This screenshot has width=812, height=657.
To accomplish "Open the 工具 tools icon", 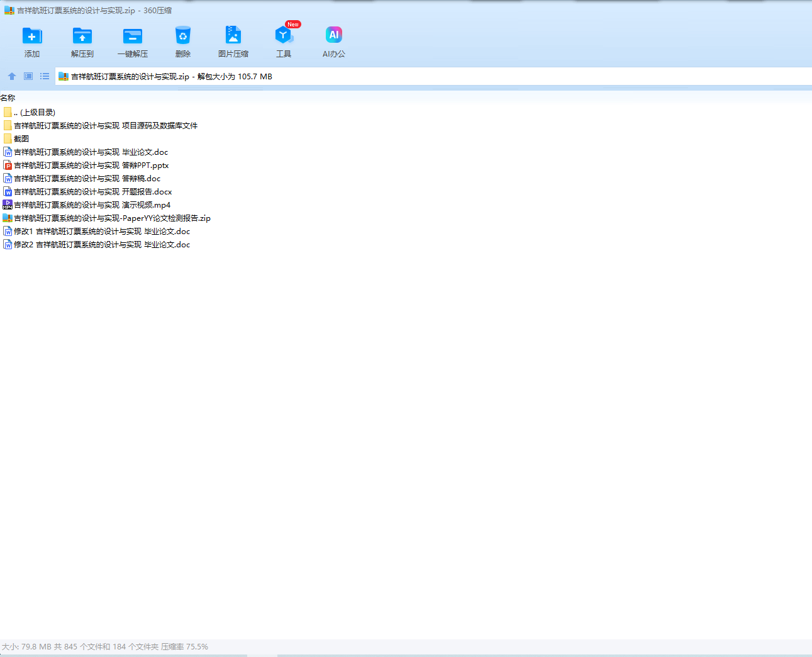I will pos(284,35).
